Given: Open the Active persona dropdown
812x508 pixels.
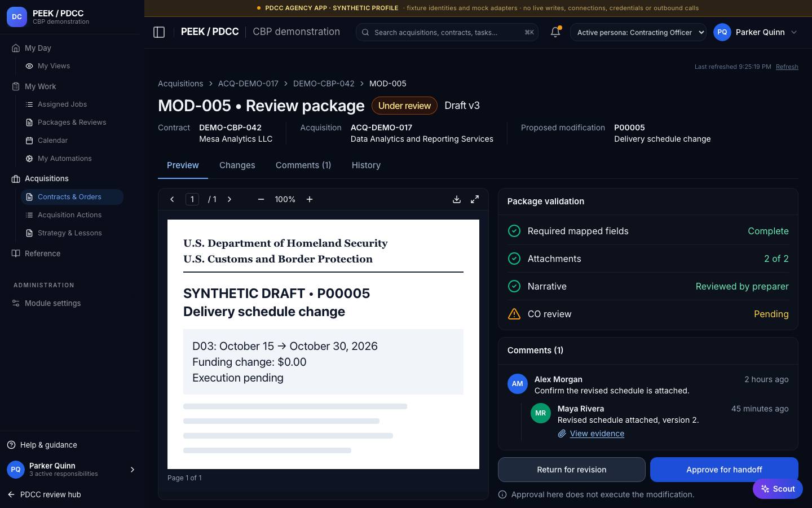Looking at the screenshot, I should pyautogui.click(x=638, y=32).
